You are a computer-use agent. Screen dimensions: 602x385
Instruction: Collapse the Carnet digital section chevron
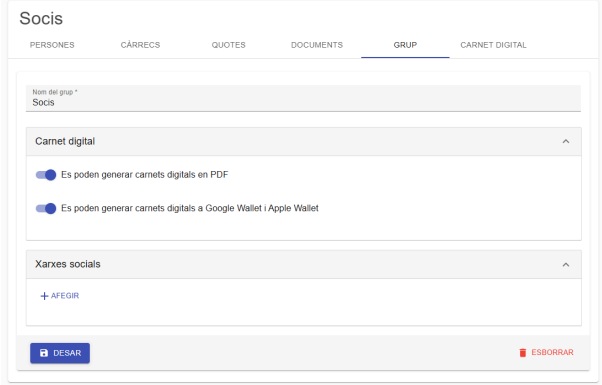coord(566,142)
